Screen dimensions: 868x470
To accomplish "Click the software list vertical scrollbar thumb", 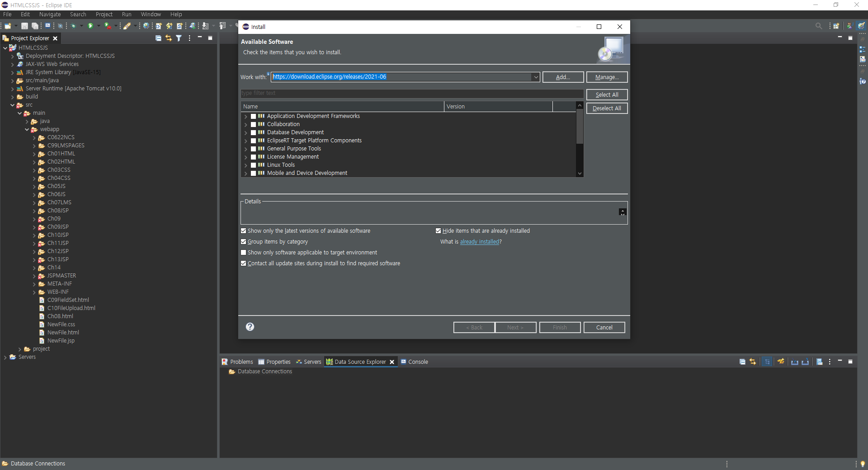I will click(x=580, y=126).
